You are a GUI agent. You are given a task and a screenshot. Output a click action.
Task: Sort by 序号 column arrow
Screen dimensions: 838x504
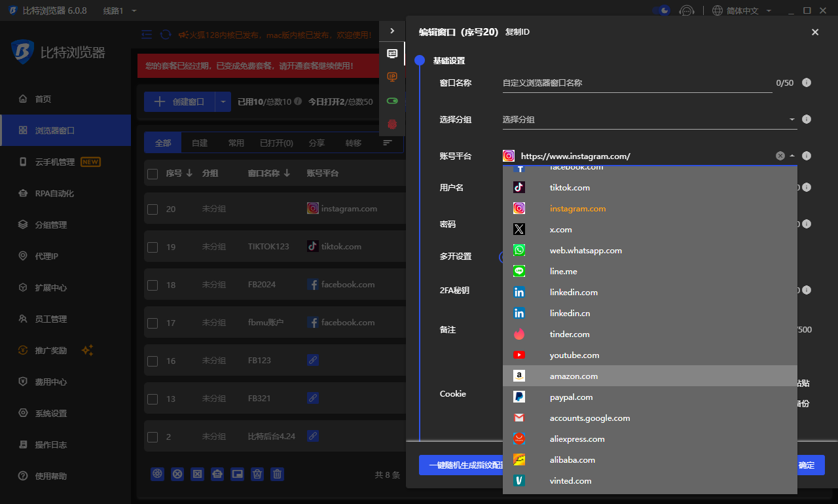[x=189, y=173]
